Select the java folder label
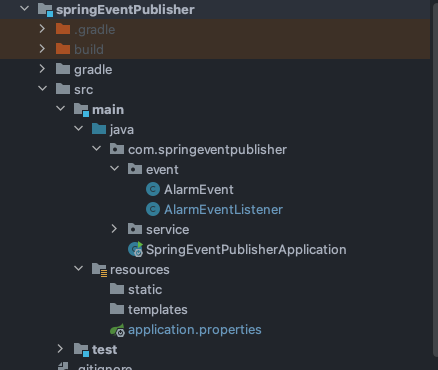 [x=122, y=130]
